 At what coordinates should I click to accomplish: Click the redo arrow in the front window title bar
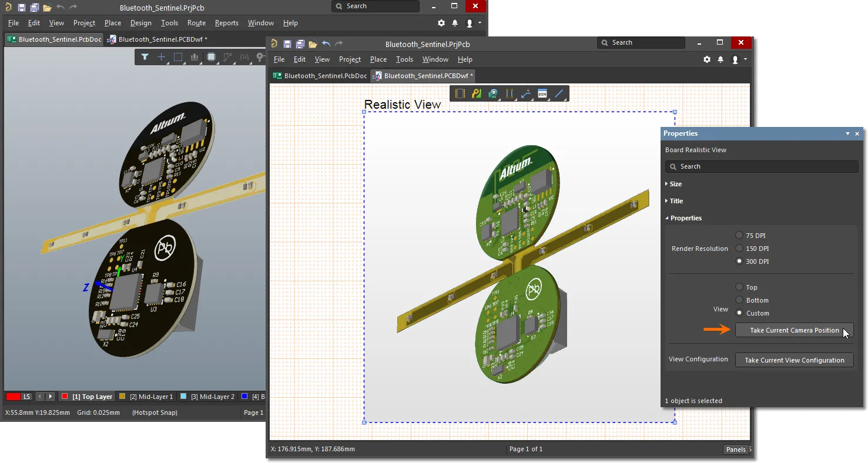pos(339,44)
